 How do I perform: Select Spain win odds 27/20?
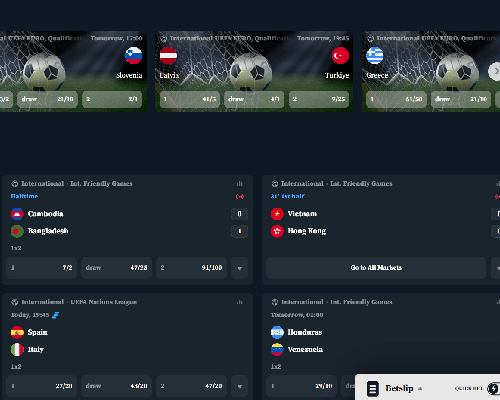(x=41, y=386)
